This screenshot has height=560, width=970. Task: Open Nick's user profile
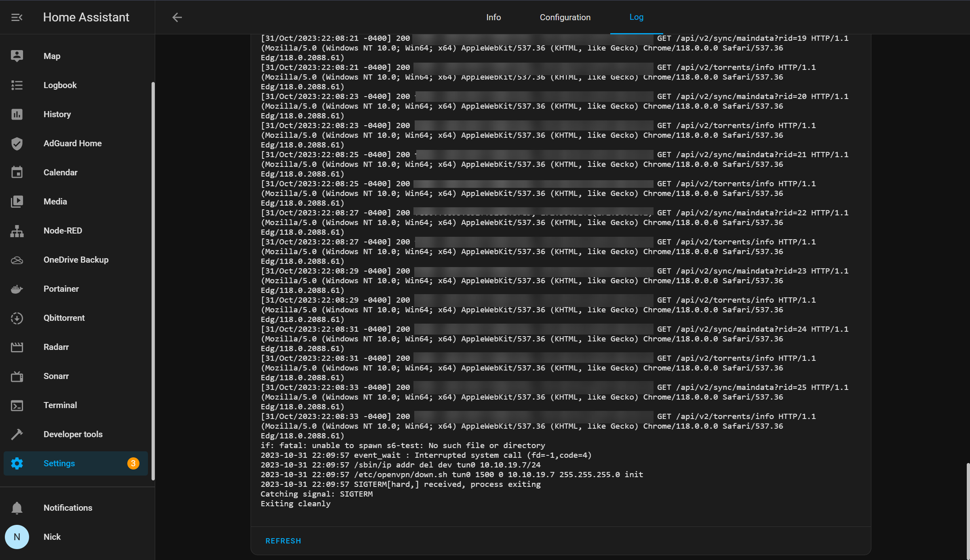pos(52,537)
